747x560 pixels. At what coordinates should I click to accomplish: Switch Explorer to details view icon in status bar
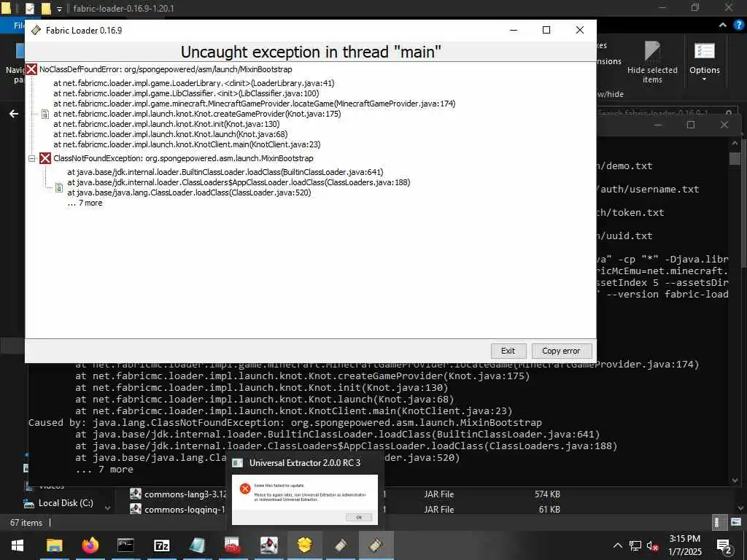pos(718,522)
